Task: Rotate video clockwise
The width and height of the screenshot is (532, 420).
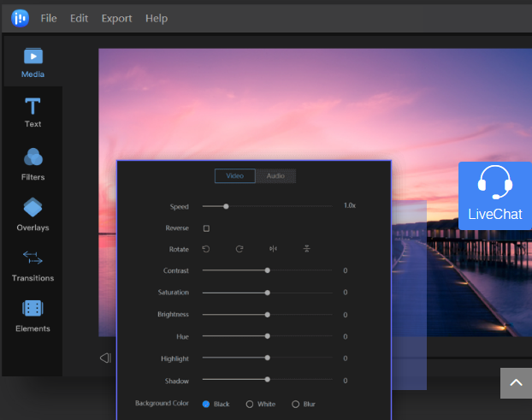Action: pyautogui.click(x=239, y=249)
